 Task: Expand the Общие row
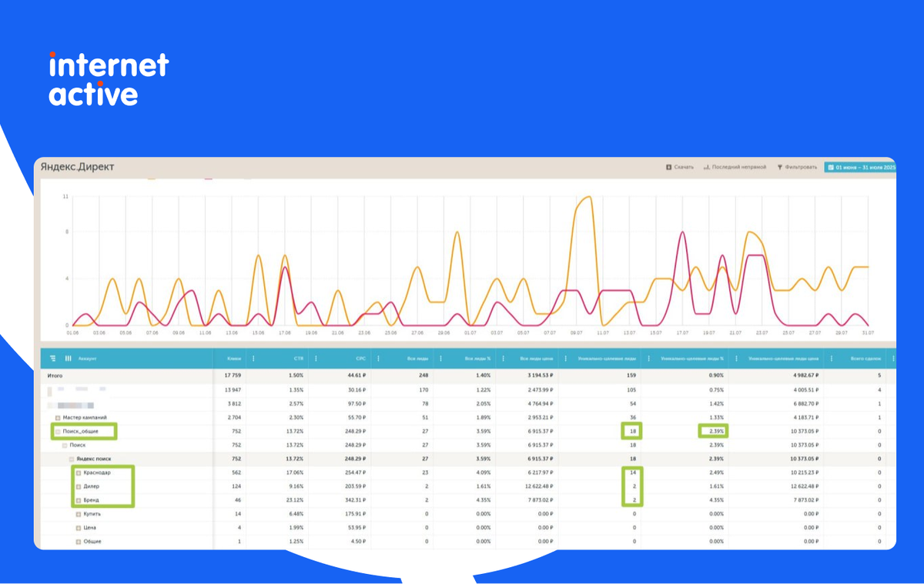(79, 542)
